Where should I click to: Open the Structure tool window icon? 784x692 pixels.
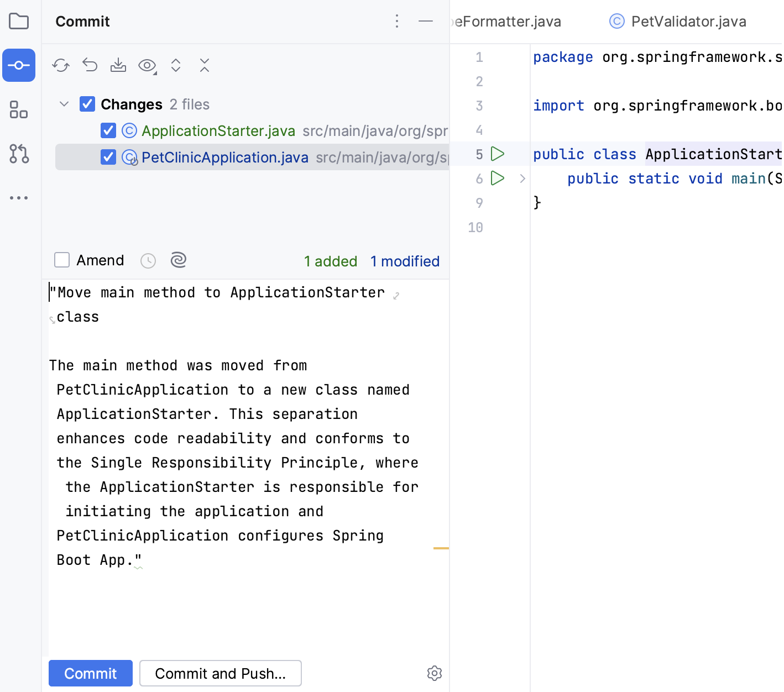pyautogui.click(x=19, y=111)
